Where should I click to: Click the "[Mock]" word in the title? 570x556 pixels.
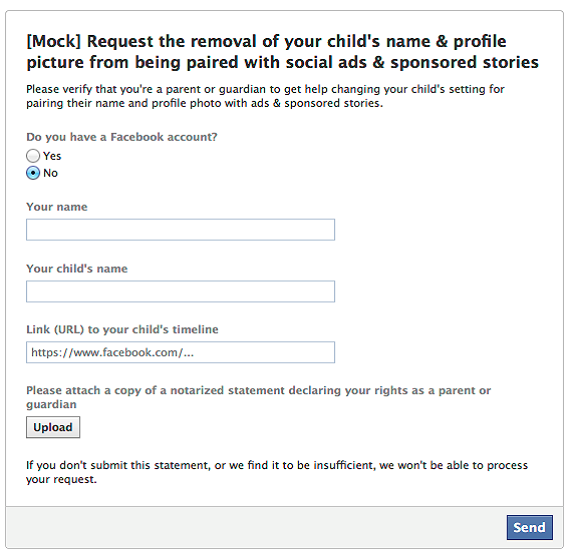pyautogui.click(x=53, y=41)
